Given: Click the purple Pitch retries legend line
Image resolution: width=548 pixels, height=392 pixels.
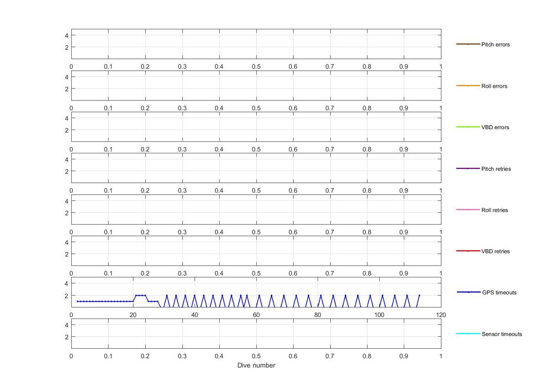Looking at the screenshot, I should [468, 168].
